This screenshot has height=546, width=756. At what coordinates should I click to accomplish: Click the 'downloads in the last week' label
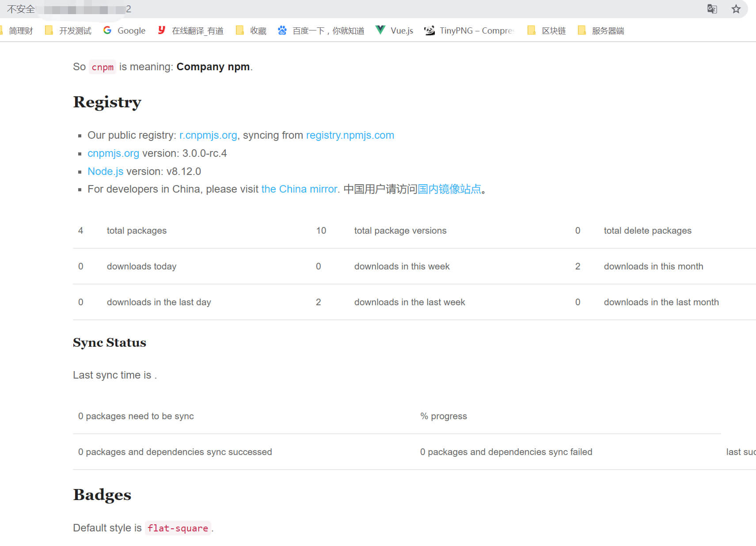pos(410,302)
